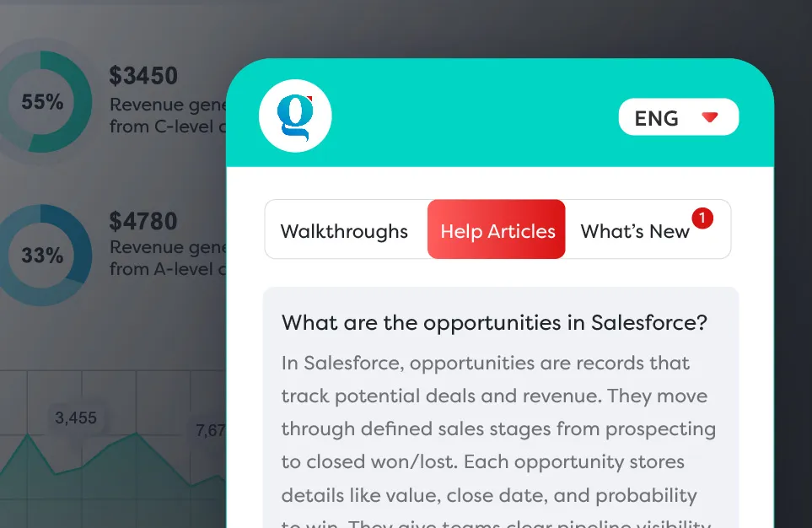This screenshot has width=812, height=528.
Task: Open the What's New tab
Action: pyautogui.click(x=635, y=231)
